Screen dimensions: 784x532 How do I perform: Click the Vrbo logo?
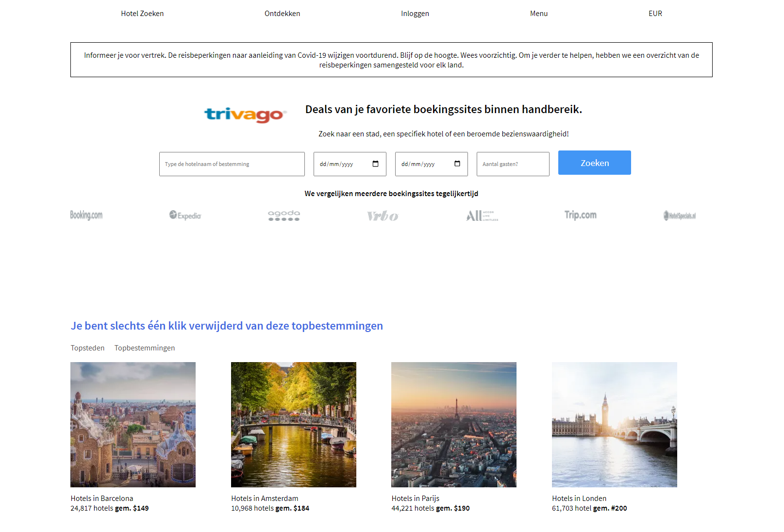(x=382, y=215)
